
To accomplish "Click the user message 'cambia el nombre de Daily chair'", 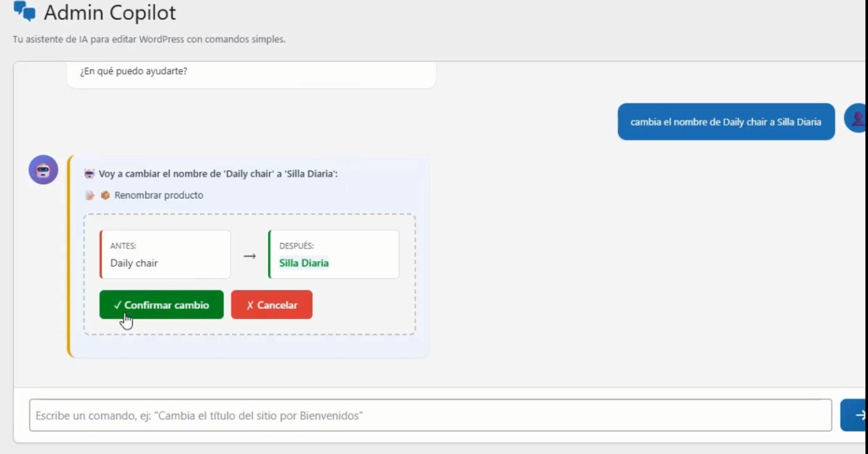I will (x=726, y=122).
